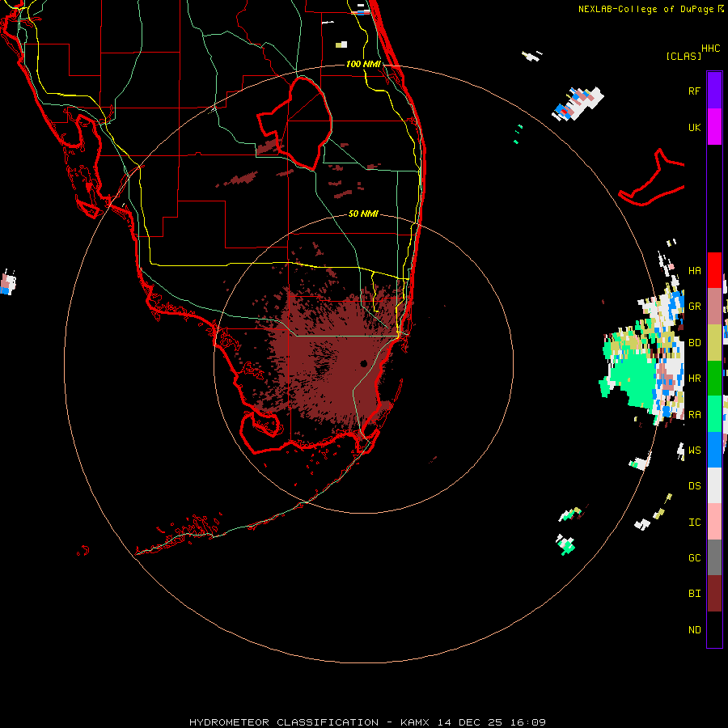Viewport: 728px width, 728px height.
Task: Click the DS white legend swatch
Action: pos(714,485)
